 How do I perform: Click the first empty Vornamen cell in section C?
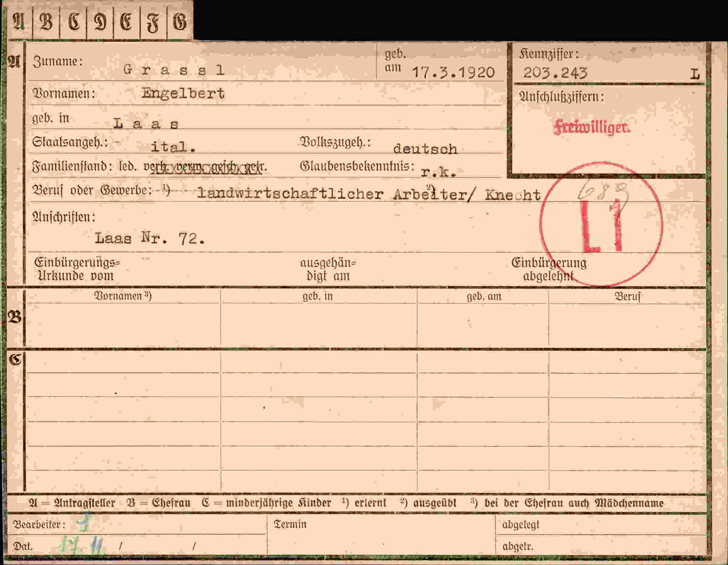123,363
